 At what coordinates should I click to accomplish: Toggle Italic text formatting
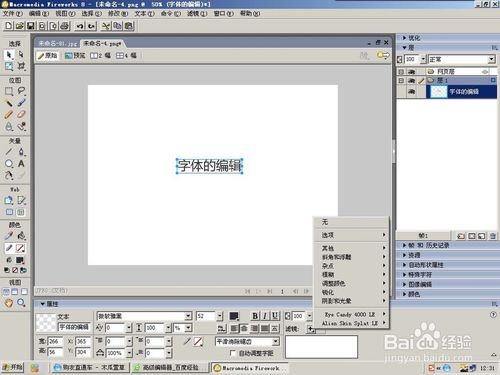(x=265, y=316)
